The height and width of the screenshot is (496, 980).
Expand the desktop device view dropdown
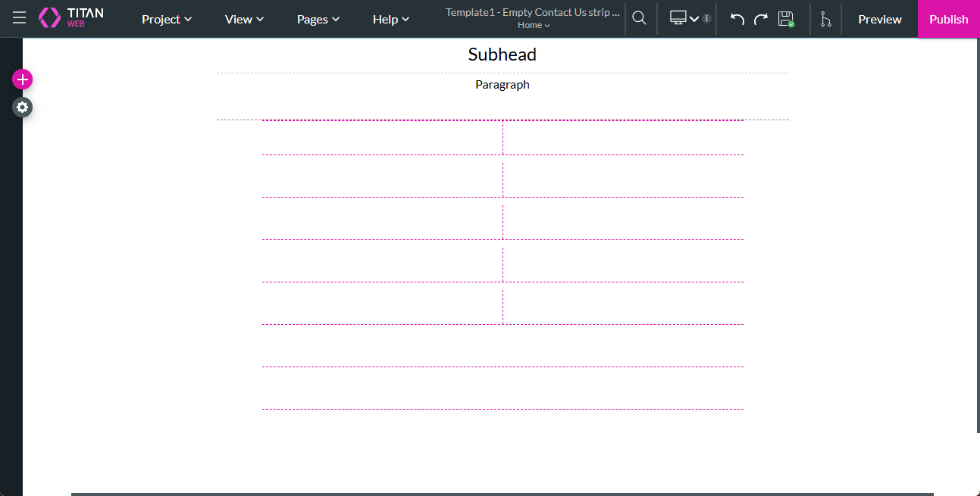pyautogui.click(x=684, y=19)
